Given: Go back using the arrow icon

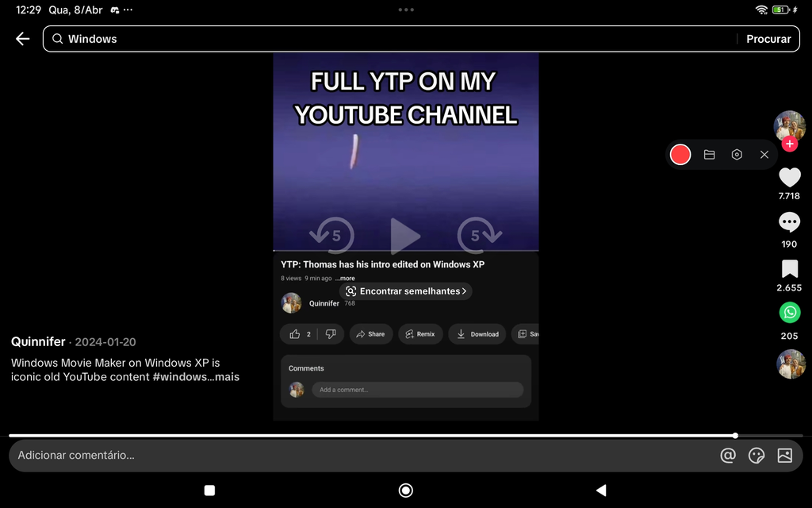Looking at the screenshot, I should point(22,39).
